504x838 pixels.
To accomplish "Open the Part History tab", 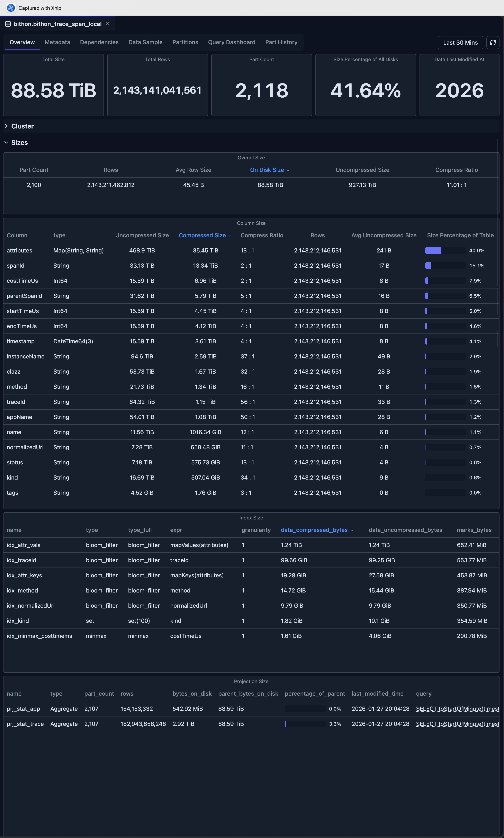I will [281, 42].
